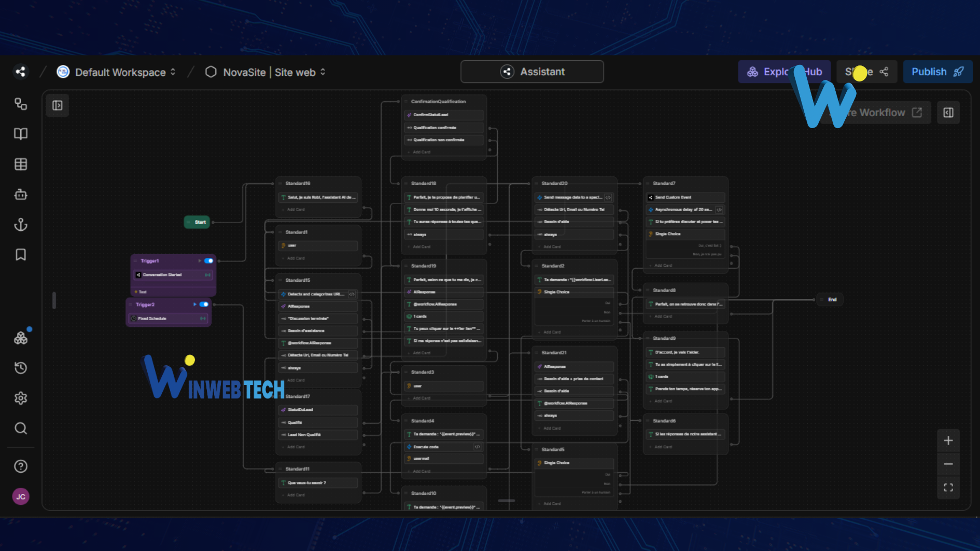Expand the left explorer panel

58,105
